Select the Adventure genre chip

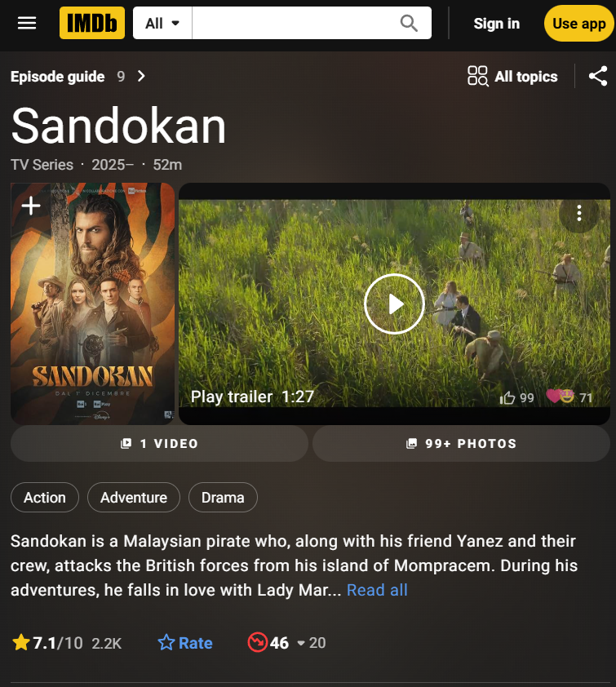[134, 497]
